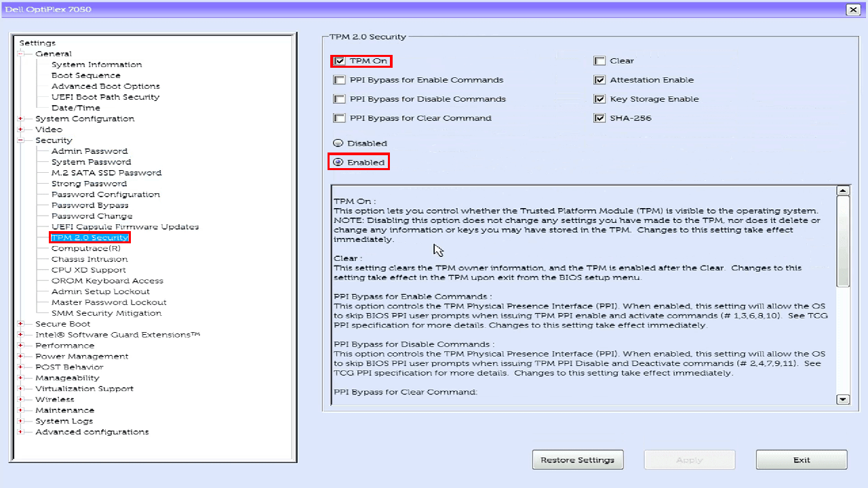The width and height of the screenshot is (868, 488).
Task: Expand the Maintenance node
Action: click(x=21, y=411)
